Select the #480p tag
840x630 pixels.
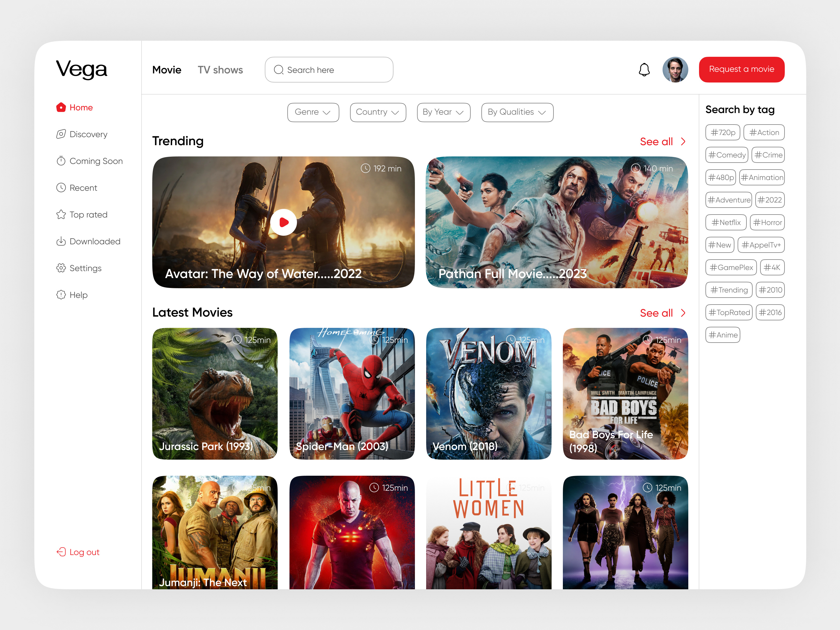click(x=721, y=177)
